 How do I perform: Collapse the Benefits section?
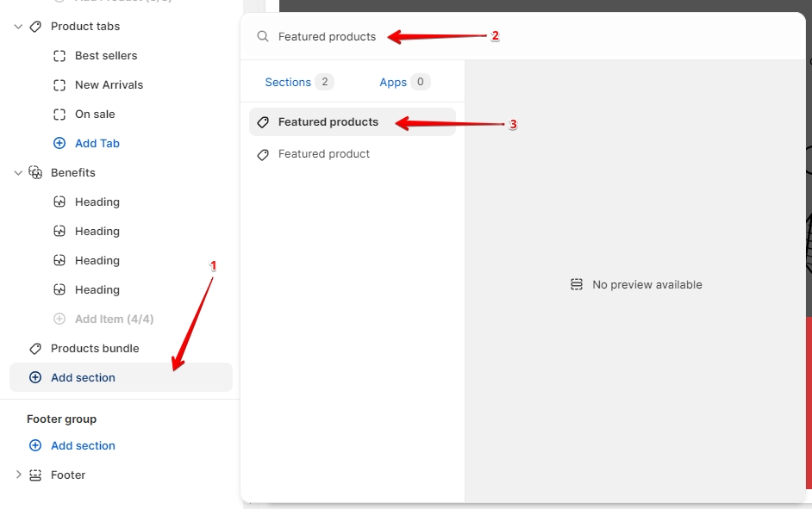(18, 173)
